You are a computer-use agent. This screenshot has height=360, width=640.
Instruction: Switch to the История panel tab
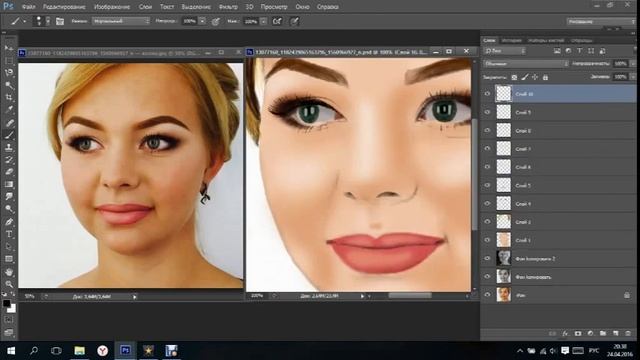tap(511, 40)
